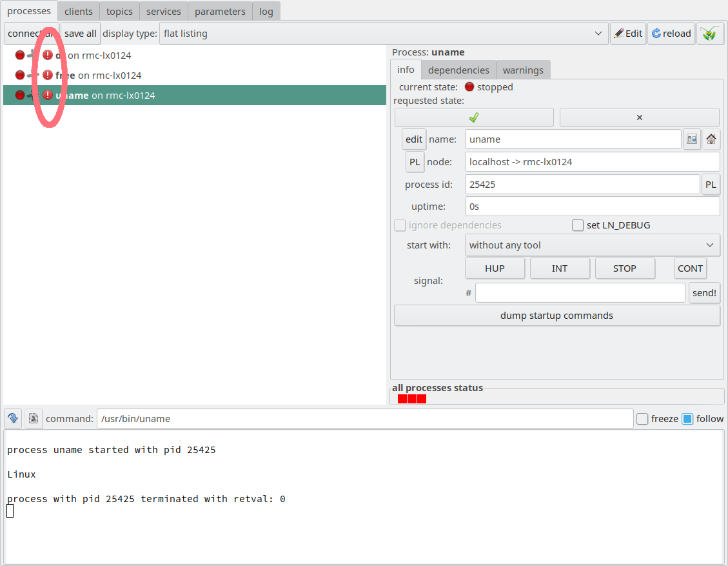
Task: Click the red status dot of the free process
Action: coord(20,75)
